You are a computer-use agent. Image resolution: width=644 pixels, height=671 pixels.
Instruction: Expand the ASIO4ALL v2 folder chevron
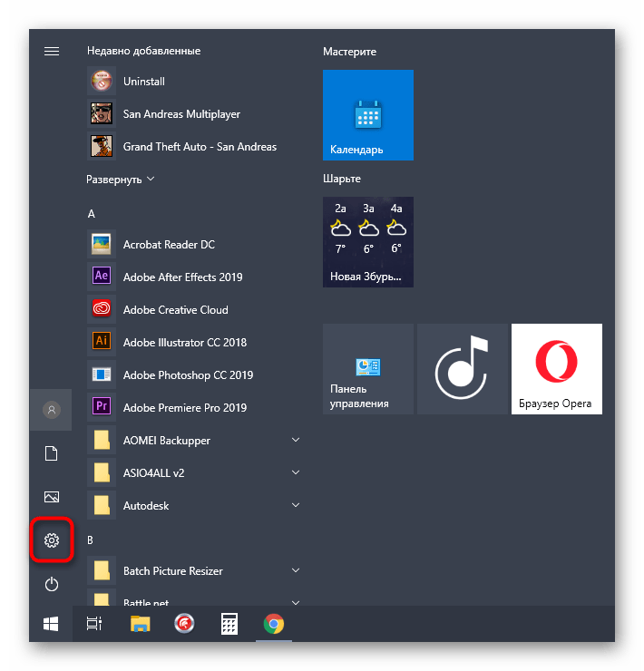tap(296, 472)
